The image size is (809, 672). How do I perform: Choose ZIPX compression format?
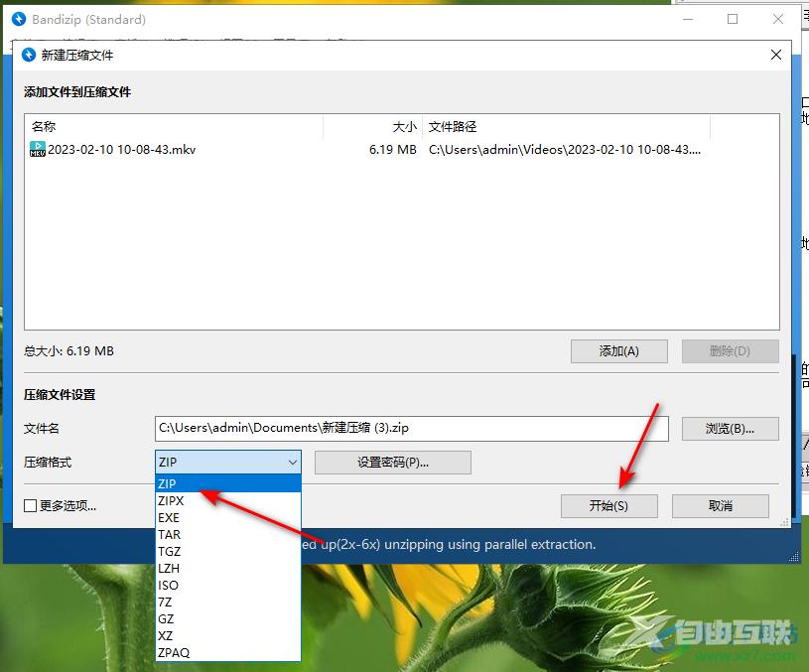coord(227,500)
